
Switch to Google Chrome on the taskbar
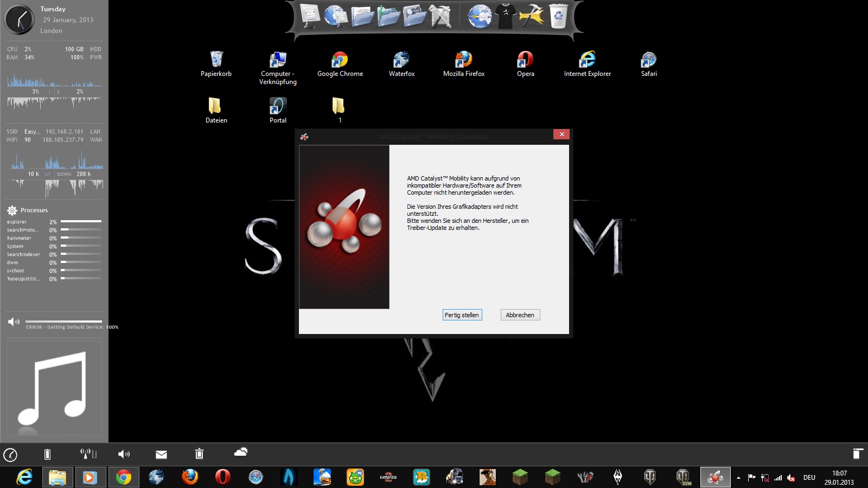(x=123, y=477)
